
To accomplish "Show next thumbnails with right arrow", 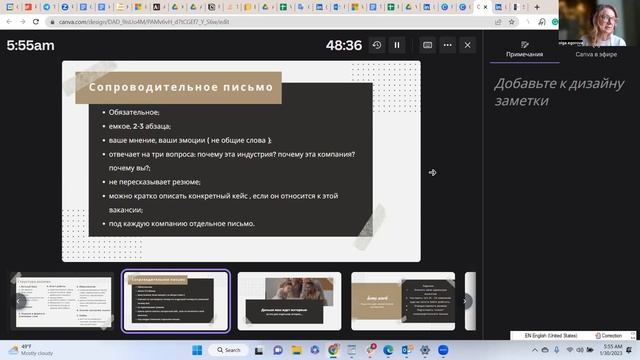I will point(465,301).
